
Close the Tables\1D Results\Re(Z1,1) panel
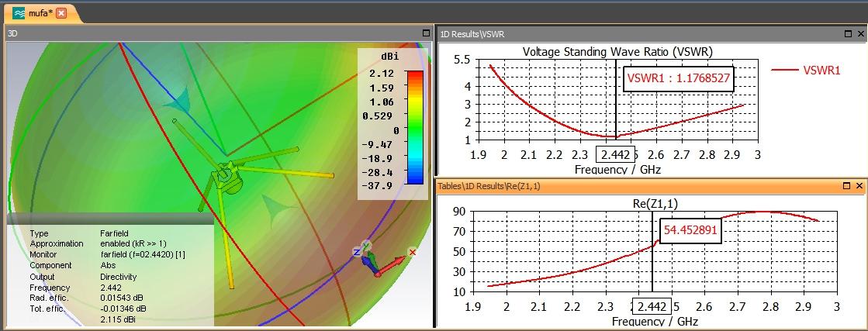click(x=859, y=186)
